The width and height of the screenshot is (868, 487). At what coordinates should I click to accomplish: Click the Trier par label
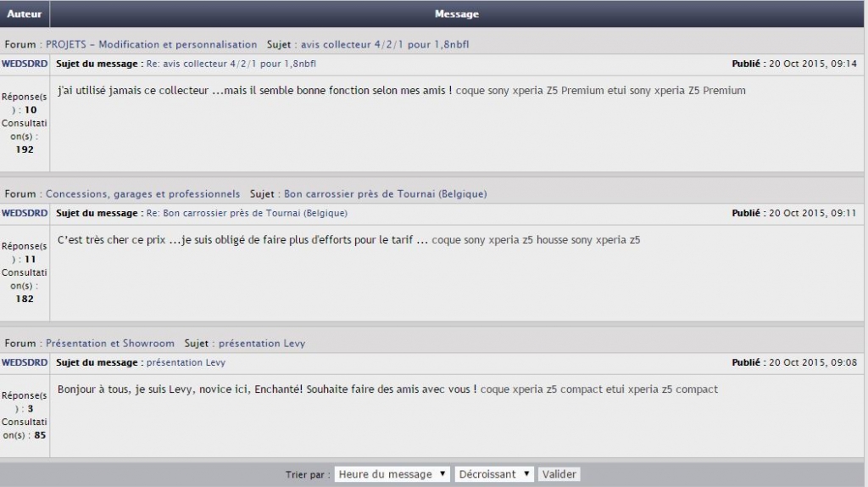pos(307,475)
